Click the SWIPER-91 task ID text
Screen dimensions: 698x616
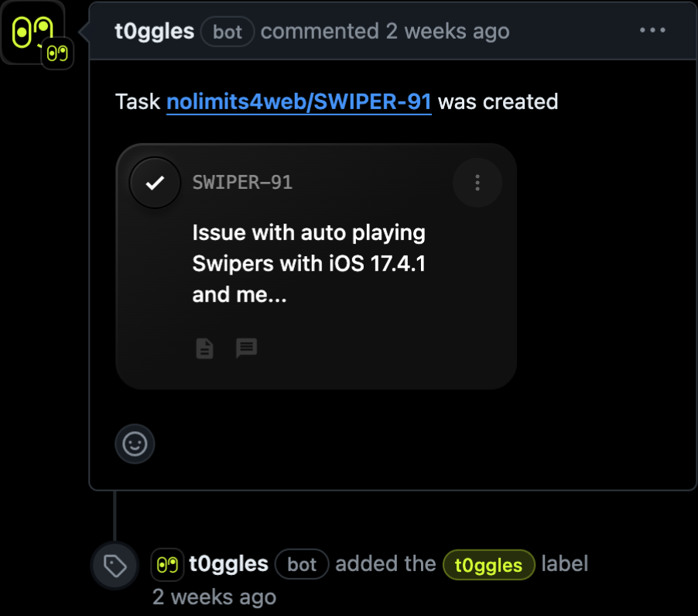(x=242, y=183)
